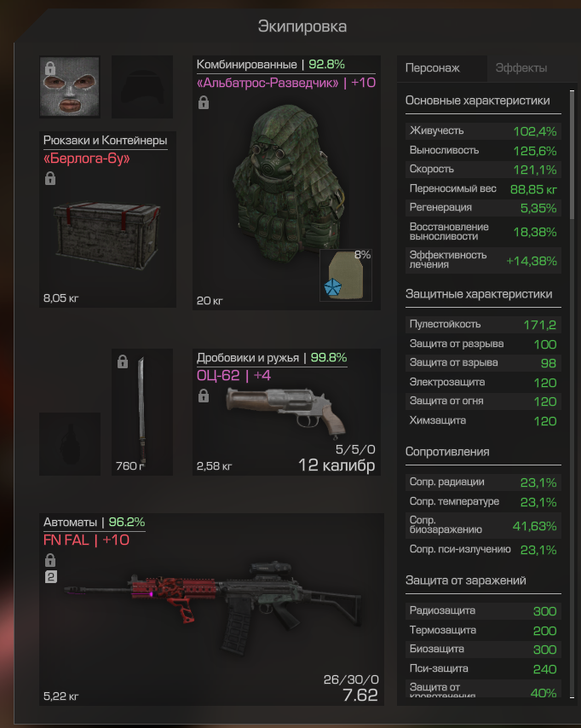
Task: Toggle the lock icon on the armor suit
Action: point(204,102)
